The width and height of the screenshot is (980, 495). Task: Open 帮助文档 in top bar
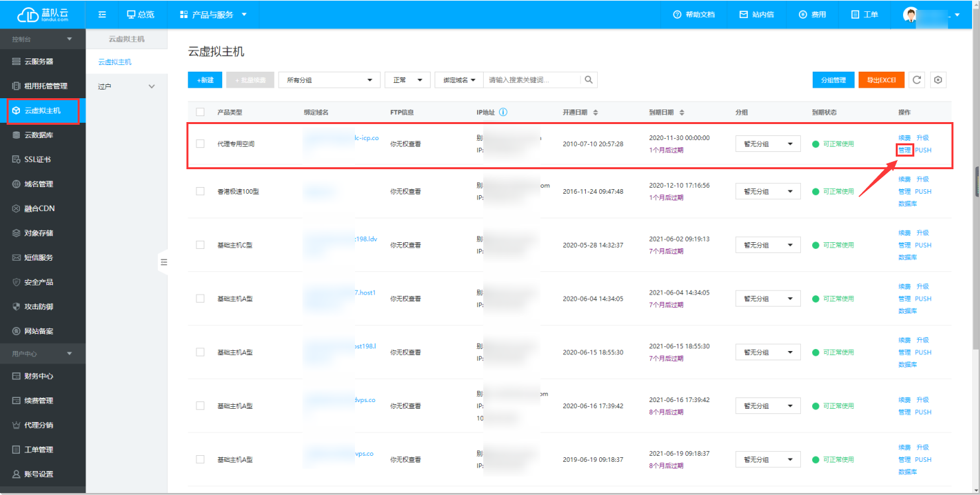click(x=694, y=15)
